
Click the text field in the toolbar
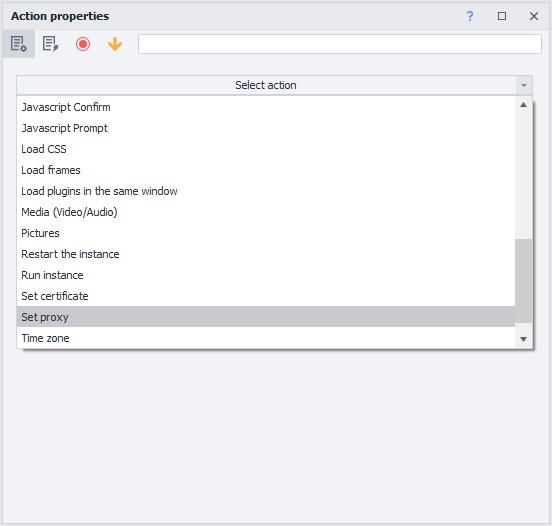340,44
